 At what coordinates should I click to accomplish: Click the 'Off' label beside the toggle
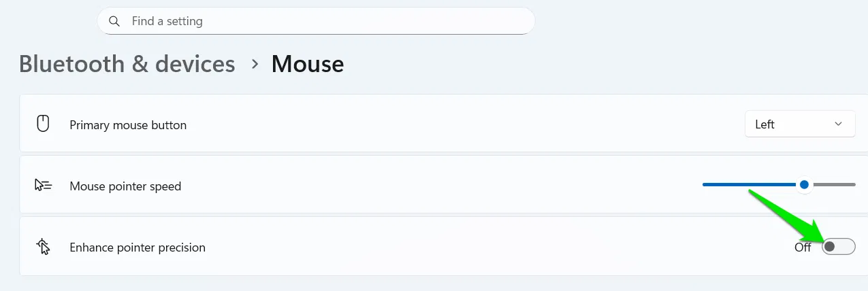click(803, 247)
